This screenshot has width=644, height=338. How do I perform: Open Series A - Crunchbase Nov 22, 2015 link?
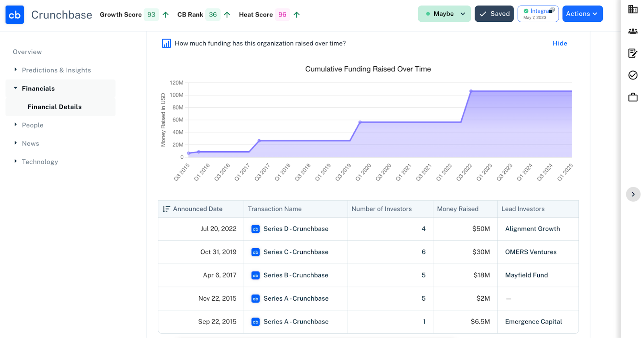tap(296, 299)
